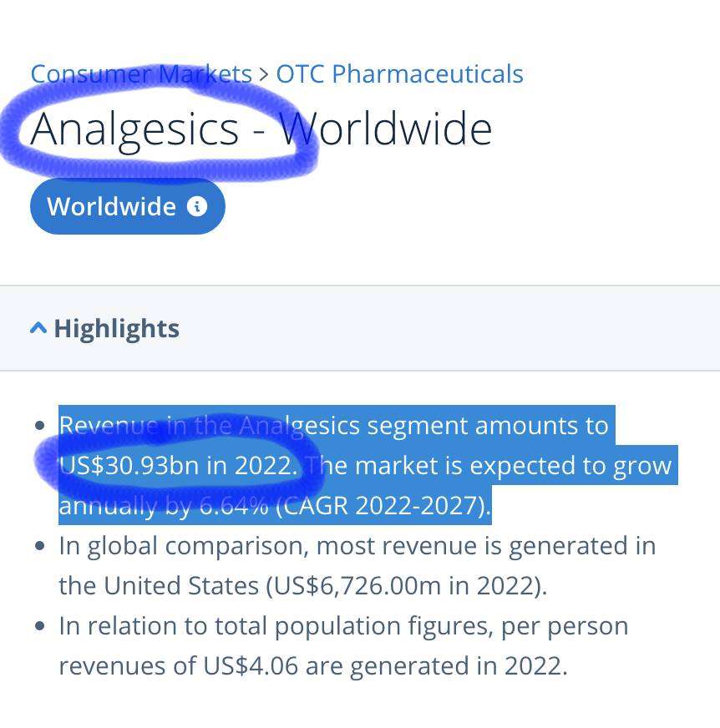Click the Analgesics - Worldwide page heading

(261, 129)
